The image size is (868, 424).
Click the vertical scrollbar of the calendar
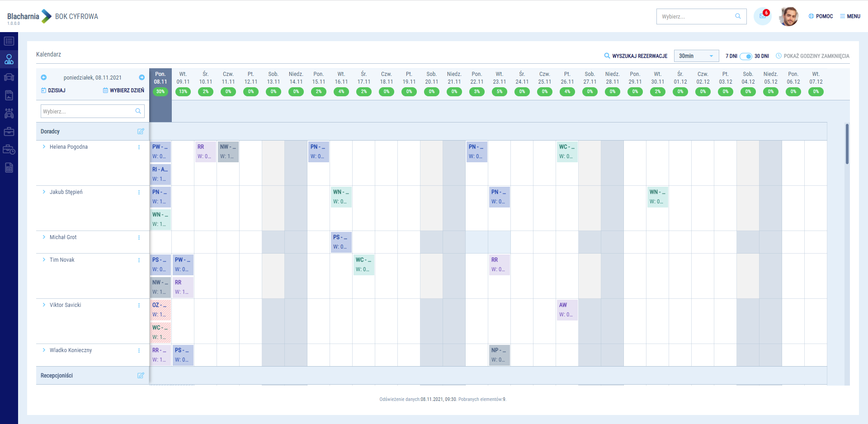click(x=847, y=144)
